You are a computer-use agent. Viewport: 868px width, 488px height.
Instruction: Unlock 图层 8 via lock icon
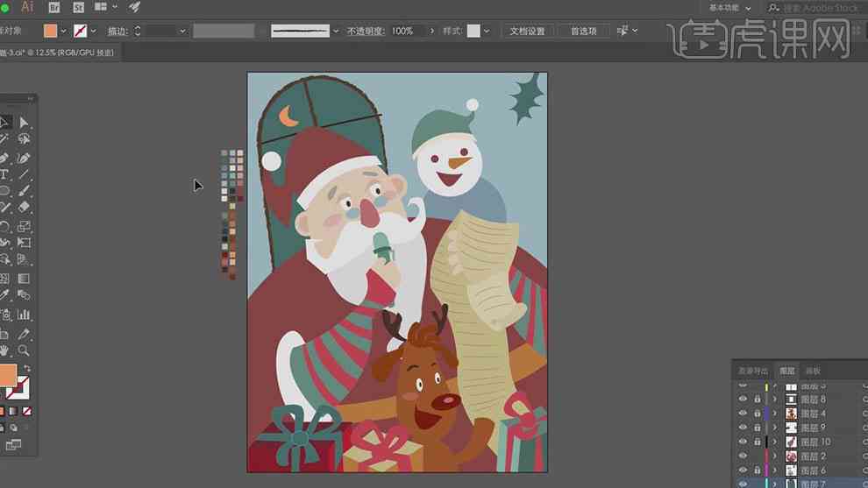click(757, 399)
